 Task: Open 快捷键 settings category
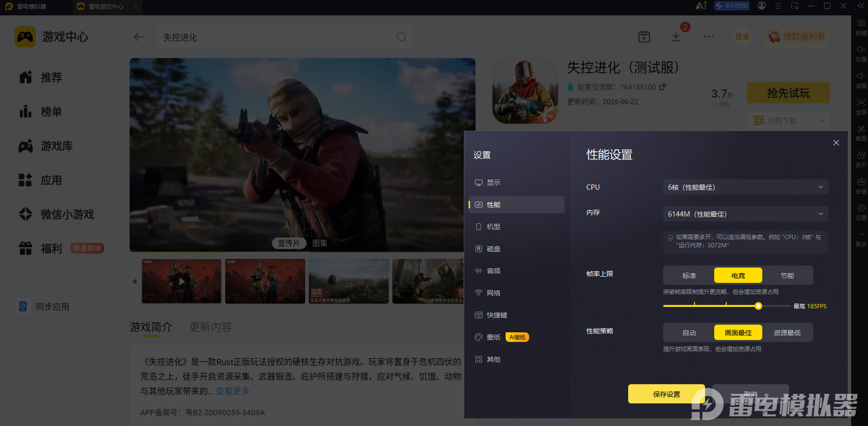[516, 315]
